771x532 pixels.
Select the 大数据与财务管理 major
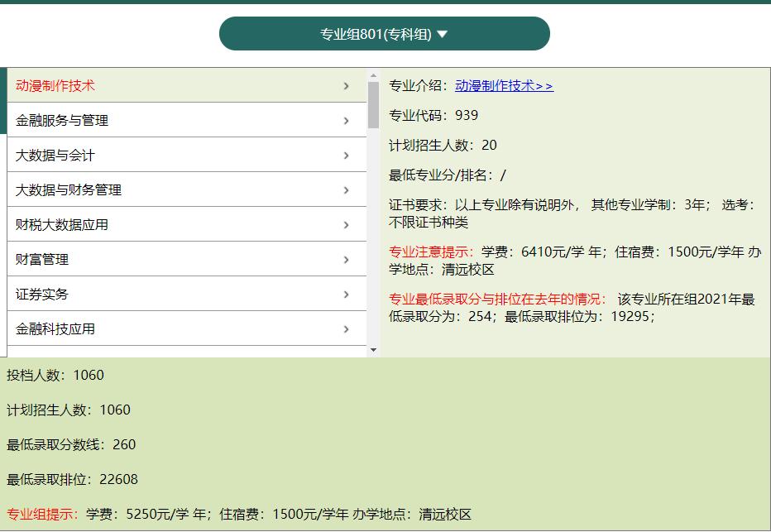click(x=165, y=189)
